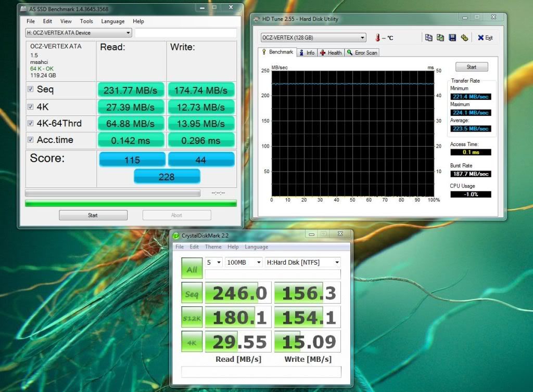Click the CrystalDiskMark All button
The height and width of the screenshot is (392, 533).
tap(192, 268)
